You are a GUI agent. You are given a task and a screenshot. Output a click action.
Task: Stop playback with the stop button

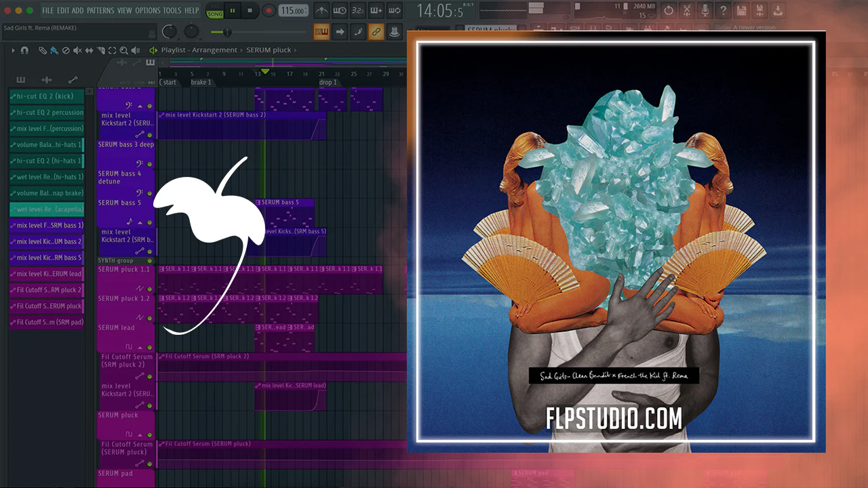point(250,11)
